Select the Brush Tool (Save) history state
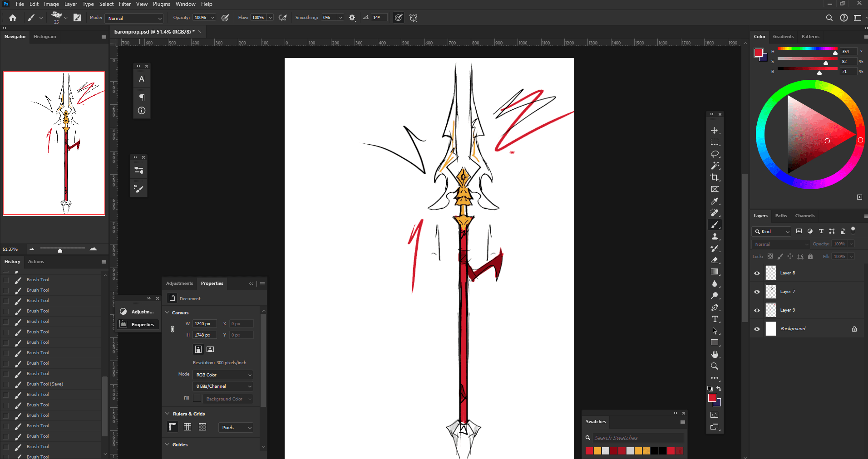The width and height of the screenshot is (868, 459). (45, 384)
